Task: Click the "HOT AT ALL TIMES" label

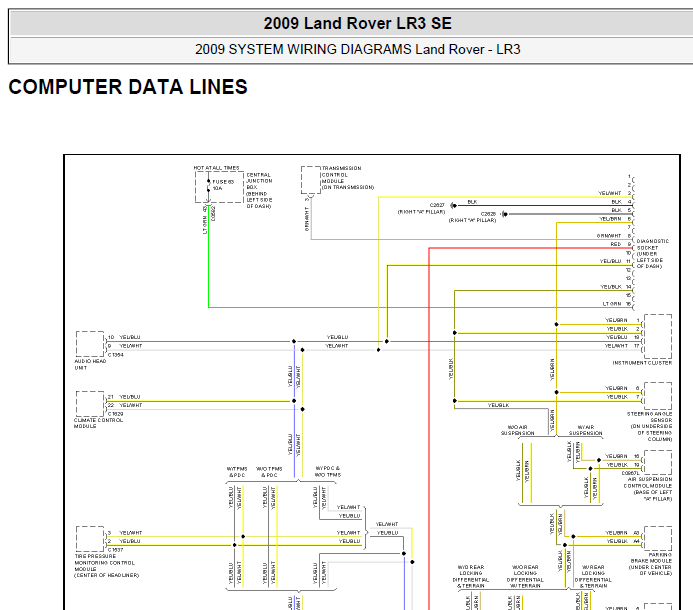Action: 217,168
